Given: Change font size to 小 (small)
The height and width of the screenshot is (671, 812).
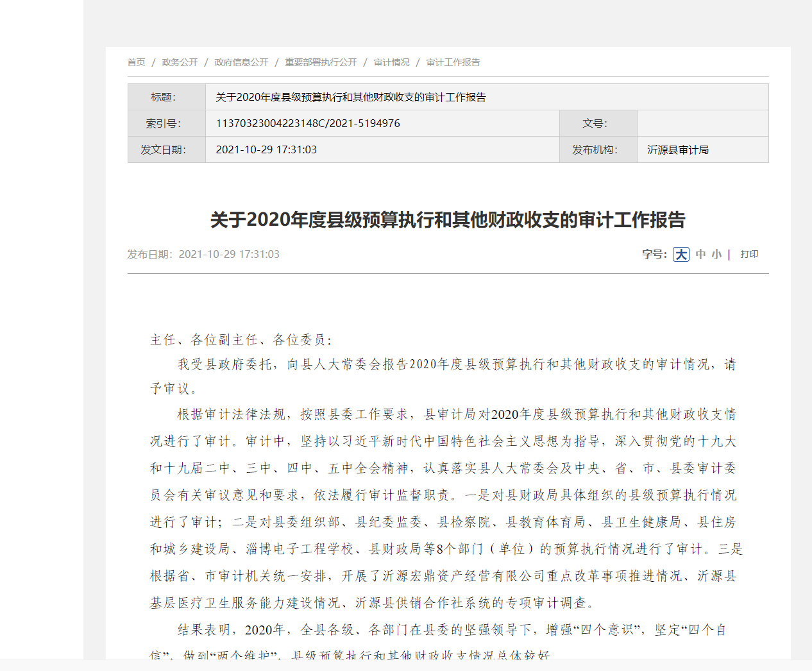Looking at the screenshot, I should tap(716, 255).
